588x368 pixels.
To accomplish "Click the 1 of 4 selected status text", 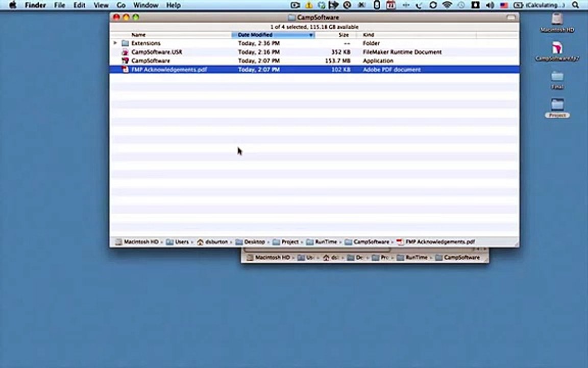I will click(x=314, y=27).
